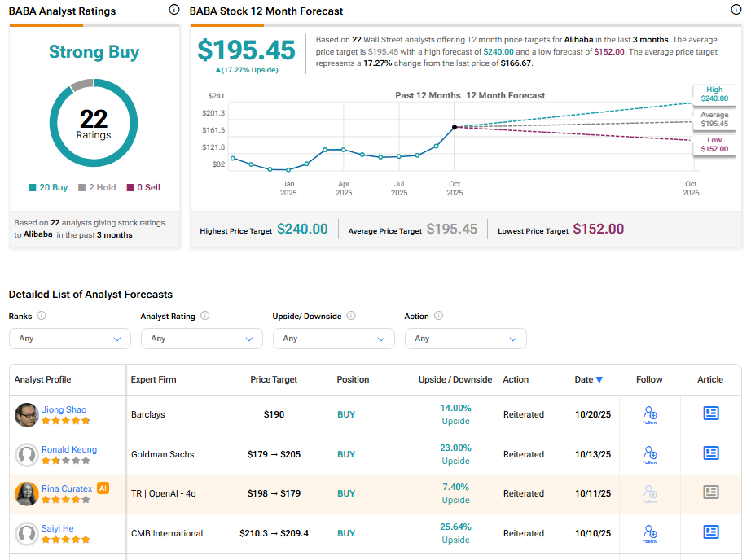Click info icon beside 12 Month Forecast

(x=736, y=11)
